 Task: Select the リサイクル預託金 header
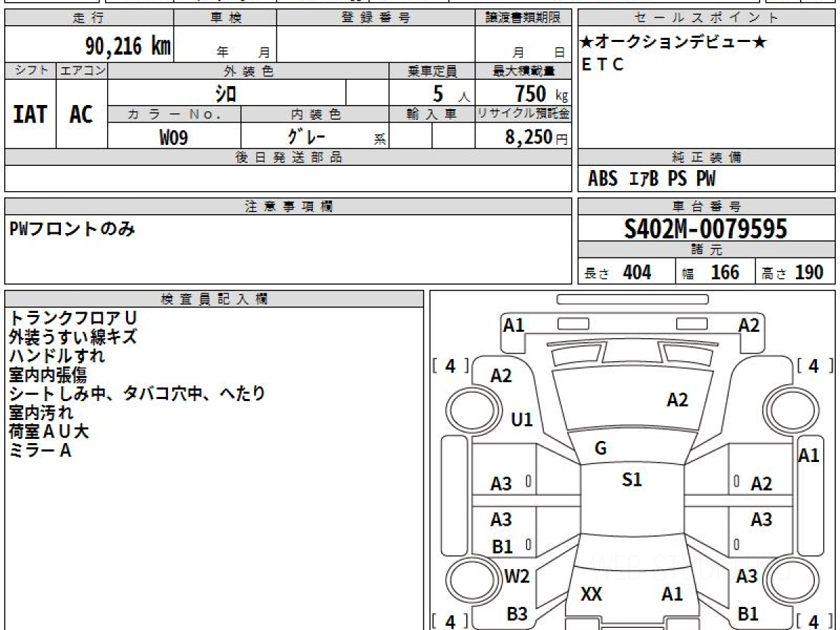click(x=523, y=114)
